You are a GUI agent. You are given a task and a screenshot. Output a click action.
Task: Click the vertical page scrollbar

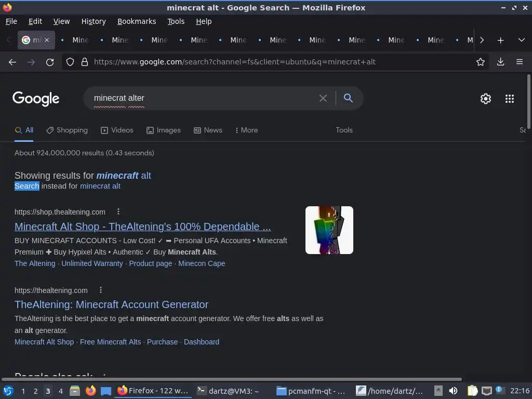coord(528,102)
